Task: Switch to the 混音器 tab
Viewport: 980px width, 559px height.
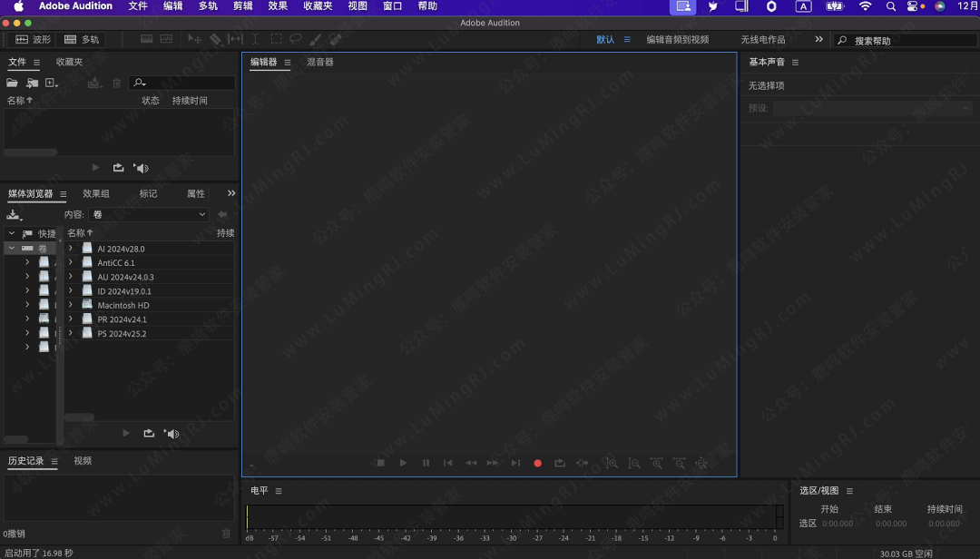Action: pyautogui.click(x=319, y=63)
